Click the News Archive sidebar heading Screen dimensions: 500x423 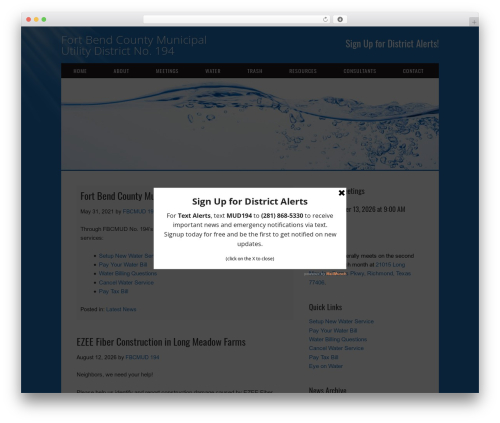click(327, 390)
